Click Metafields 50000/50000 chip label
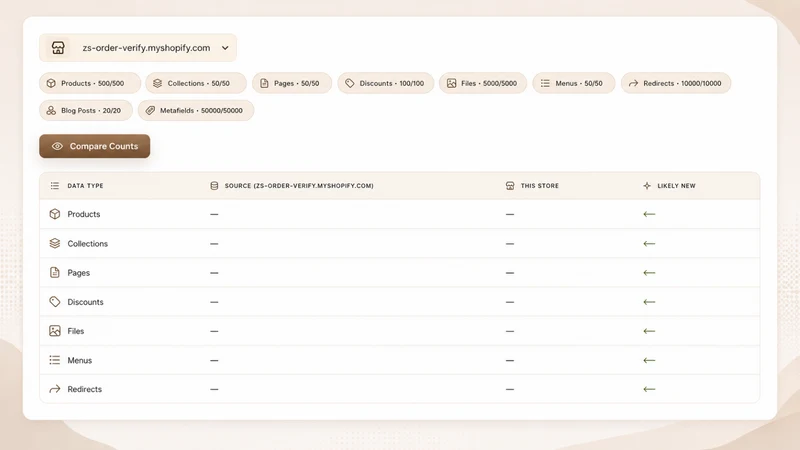 coord(201,110)
